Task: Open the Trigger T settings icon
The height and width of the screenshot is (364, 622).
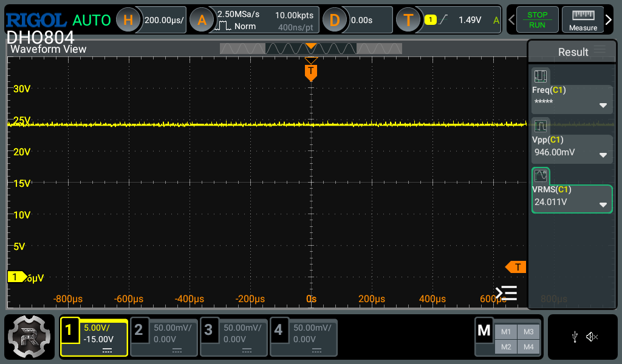Action: (x=408, y=20)
